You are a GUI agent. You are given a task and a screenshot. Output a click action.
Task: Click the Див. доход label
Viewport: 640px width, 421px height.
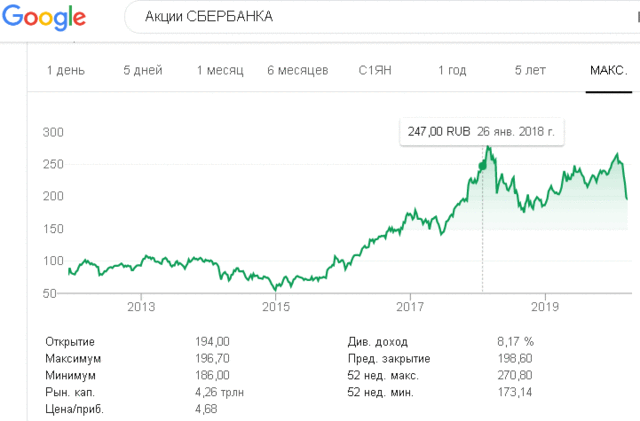pyautogui.click(x=378, y=341)
